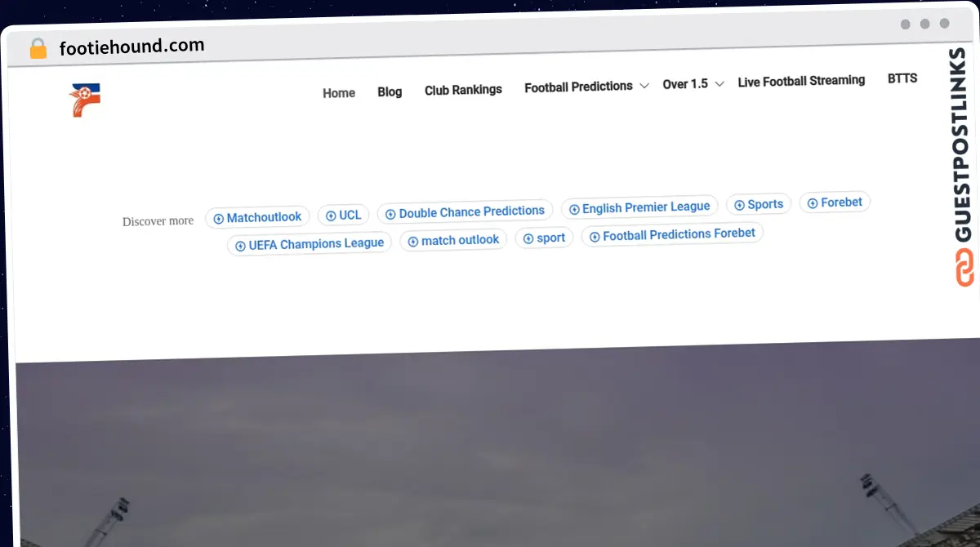This screenshot has width=980, height=547.
Task: Click plus icon on UEFA Champions League
Action: click(240, 246)
